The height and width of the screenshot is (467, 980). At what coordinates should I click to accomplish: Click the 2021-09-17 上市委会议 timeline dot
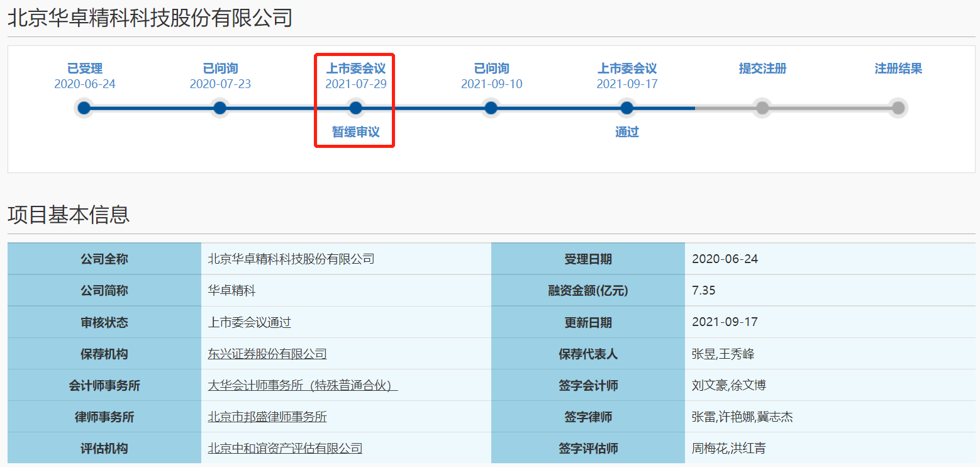pos(626,108)
